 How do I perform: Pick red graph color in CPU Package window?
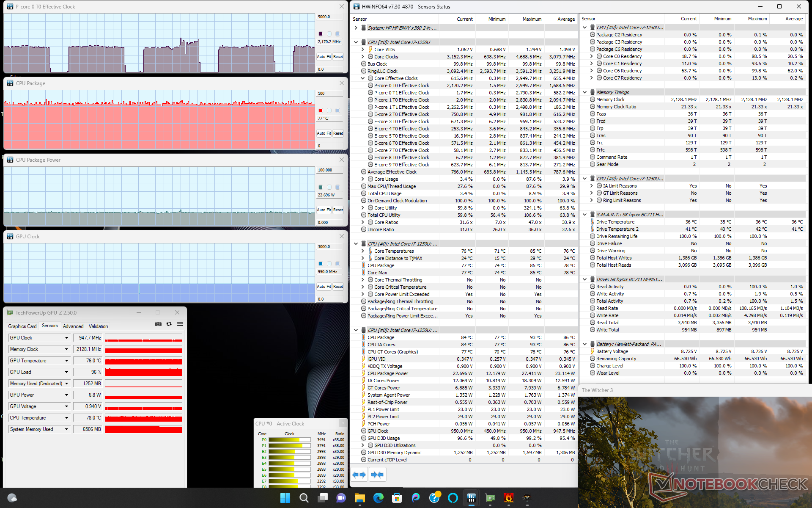321,110
